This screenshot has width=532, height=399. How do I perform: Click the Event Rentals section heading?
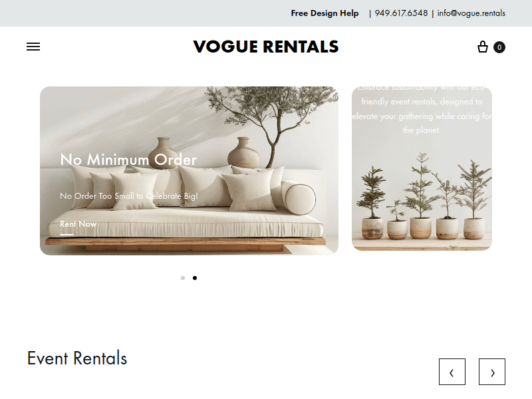pos(77,358)
